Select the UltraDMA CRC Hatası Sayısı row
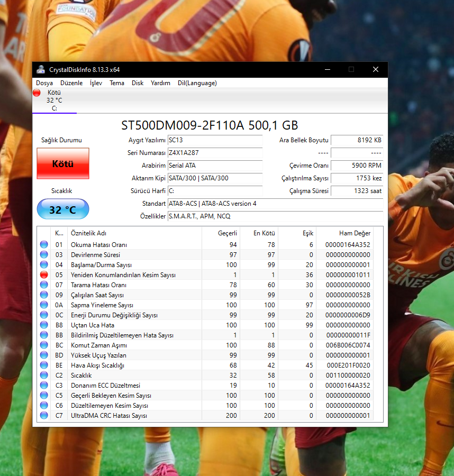This screenshot has height=476, width=454. [205, 415]
